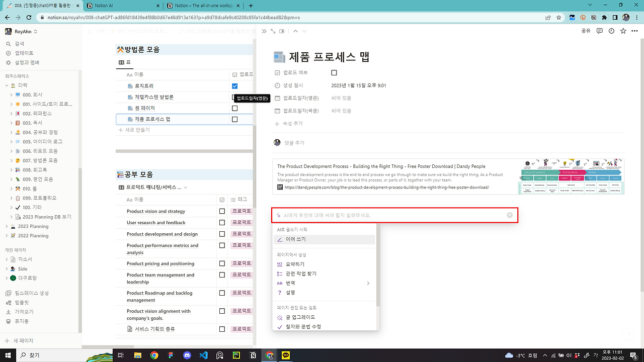Image resolution: width=644 pixels, height=362 pixels.
Task: Expand the 자소서 private page
Action: tap(7, 259)
